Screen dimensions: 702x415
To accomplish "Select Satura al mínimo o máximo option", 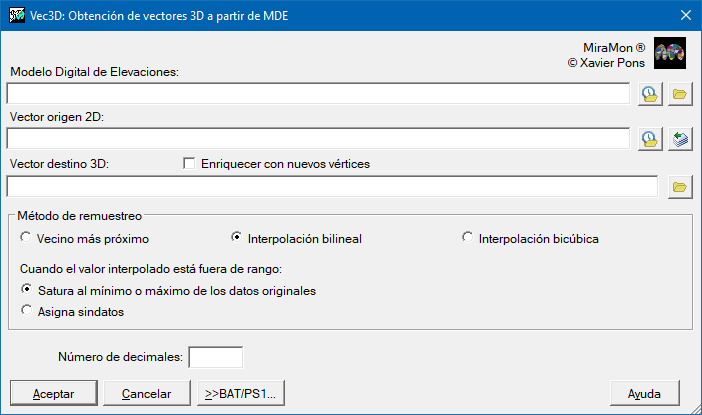I will [26, 290].
